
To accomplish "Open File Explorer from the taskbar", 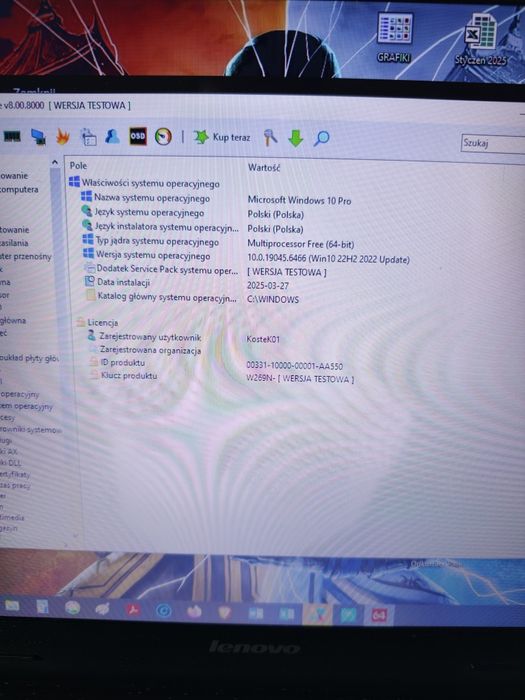I will click(12, 606).
